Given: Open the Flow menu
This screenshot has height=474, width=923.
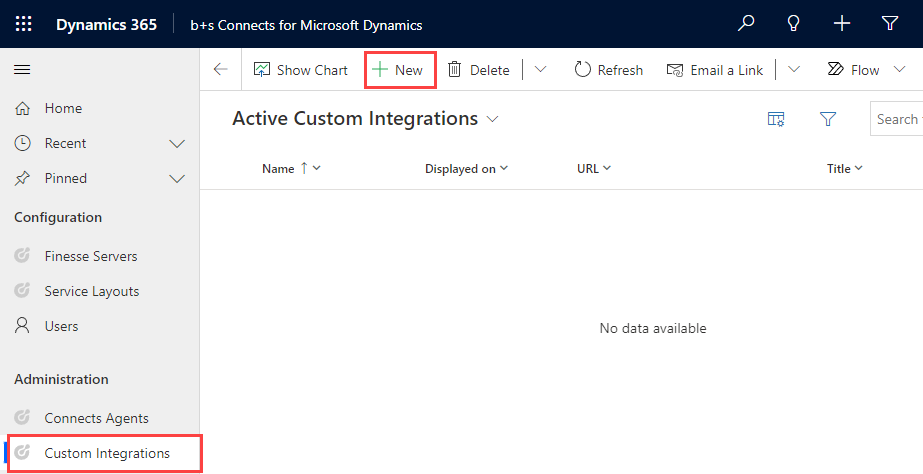Looking at the screenshot, I should [866, 69].
